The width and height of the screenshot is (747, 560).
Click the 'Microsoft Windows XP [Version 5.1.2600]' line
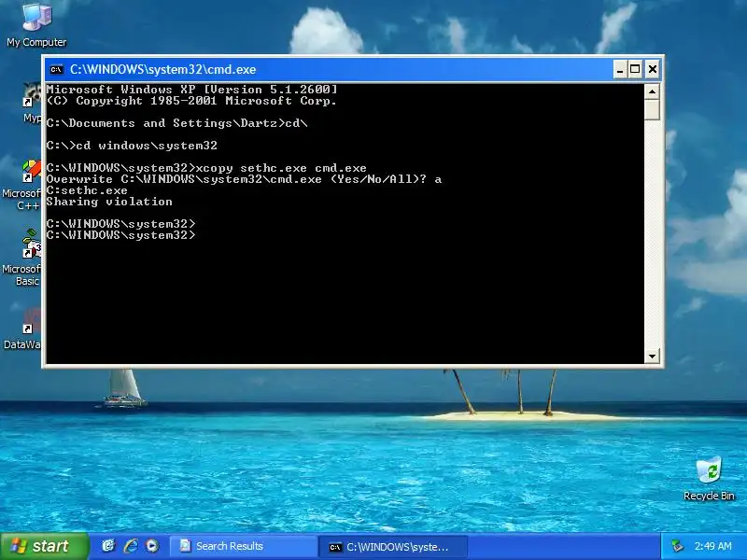[191, 90]
